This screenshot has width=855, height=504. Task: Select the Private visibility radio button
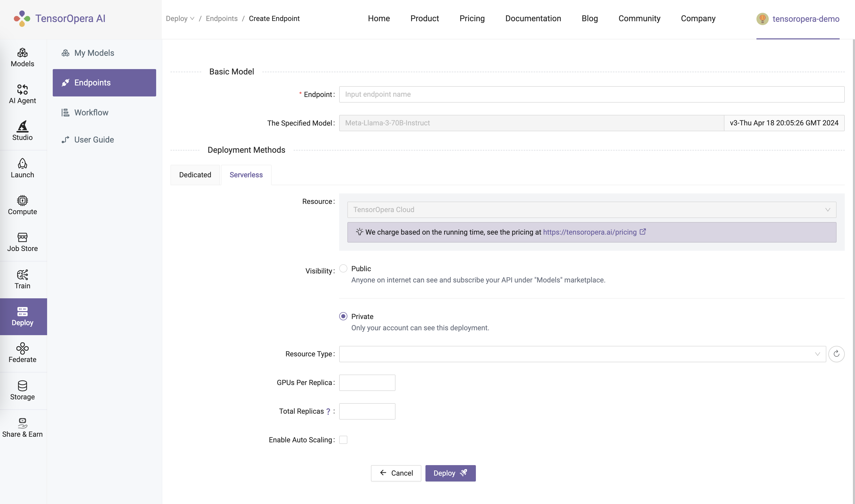click(x=343, y=316)
